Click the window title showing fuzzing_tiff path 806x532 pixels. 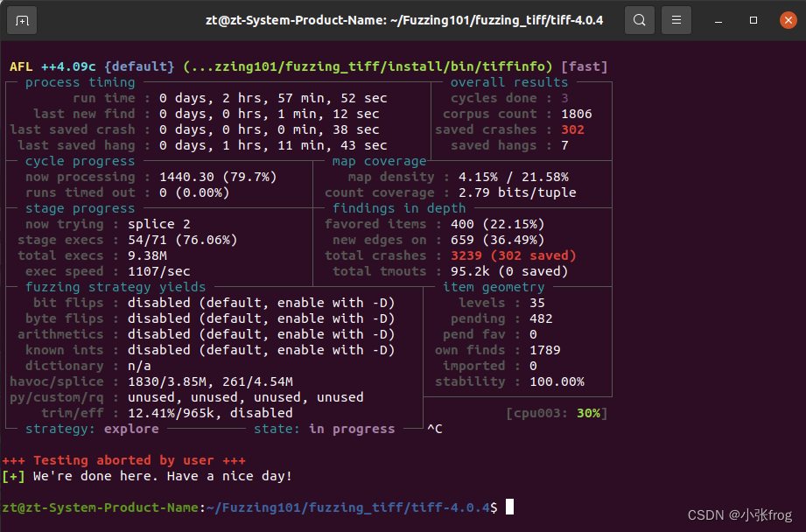(403, 20)
